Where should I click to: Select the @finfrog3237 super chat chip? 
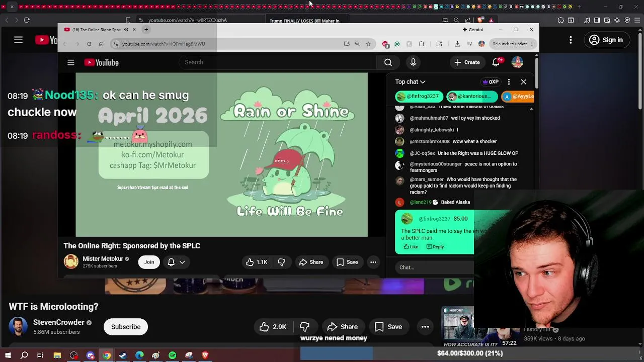(x=419, y=96)
